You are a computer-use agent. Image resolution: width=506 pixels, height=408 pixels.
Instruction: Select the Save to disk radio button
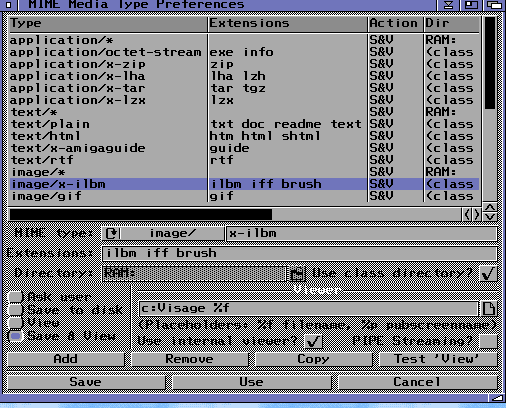15,310
